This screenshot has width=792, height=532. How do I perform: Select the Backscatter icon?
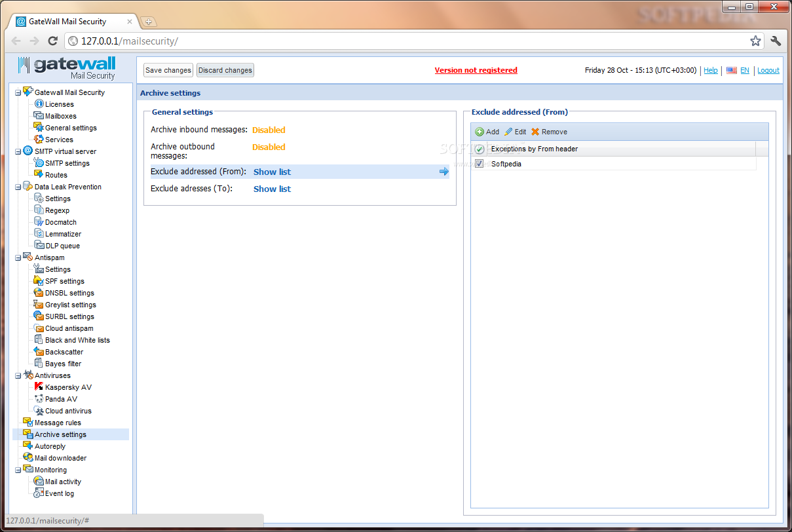tap(39, 352)
